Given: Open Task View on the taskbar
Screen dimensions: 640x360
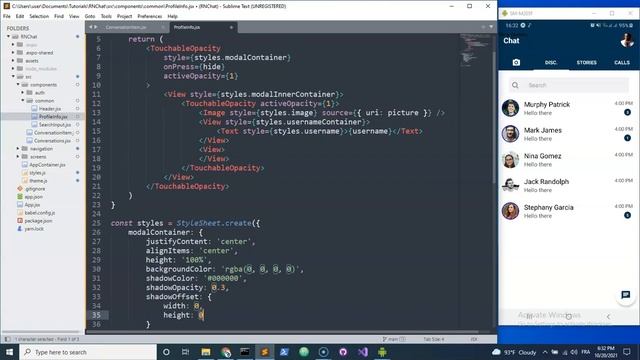Looking at the screenshot, I should click(x=185, y=352).
